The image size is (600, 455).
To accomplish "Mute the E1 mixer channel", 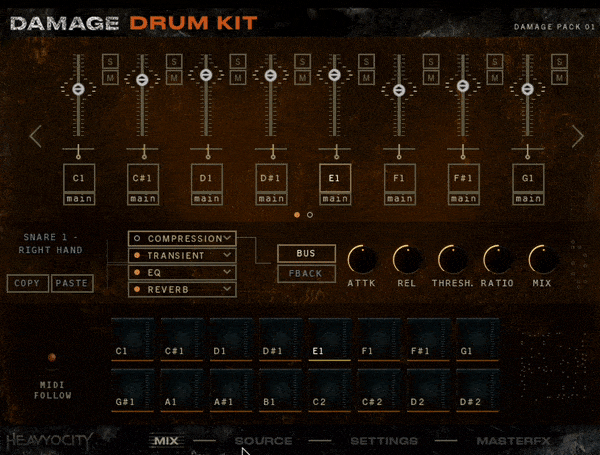I will coord(366,78).
